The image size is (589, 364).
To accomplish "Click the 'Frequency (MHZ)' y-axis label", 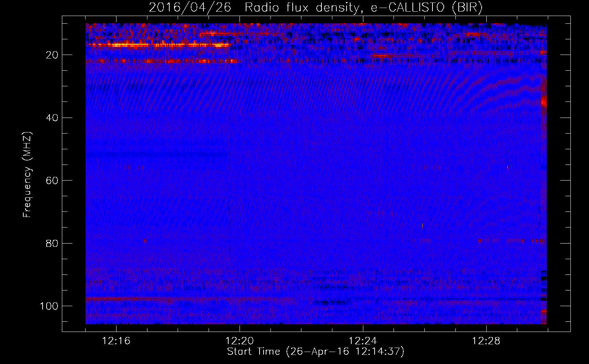I will [x=27, y=175].
